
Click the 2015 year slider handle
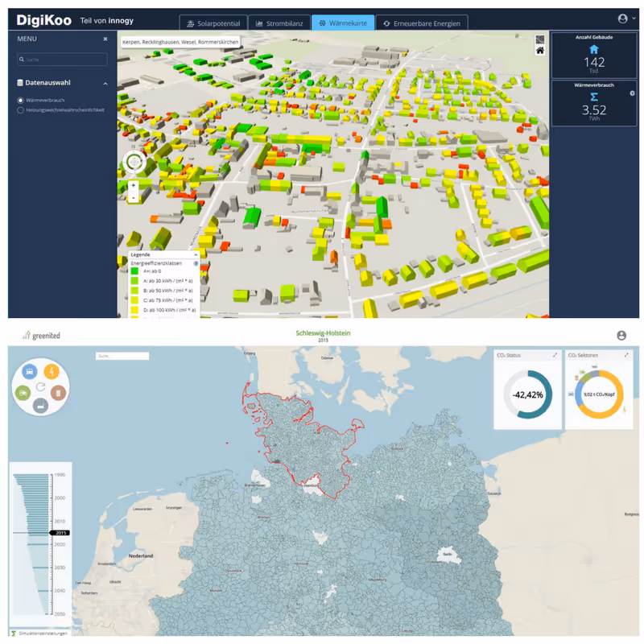coord(60,533)
